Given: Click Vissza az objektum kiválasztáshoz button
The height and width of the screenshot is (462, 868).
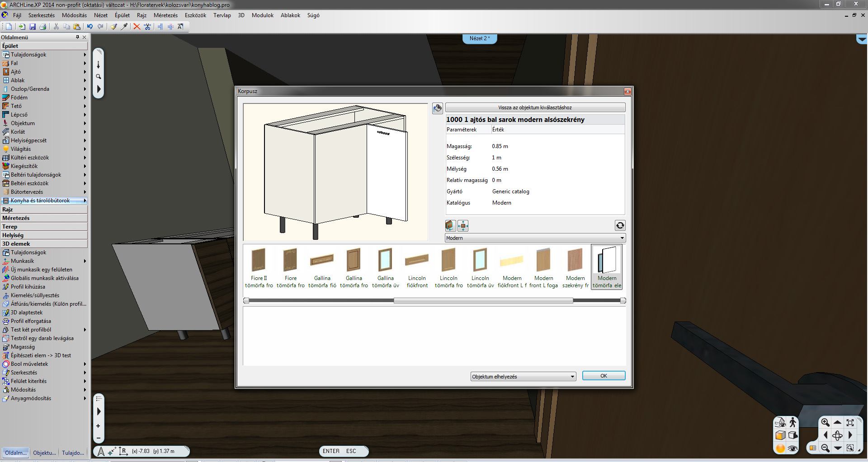Looking at the screenshot, I should (535, 107).
